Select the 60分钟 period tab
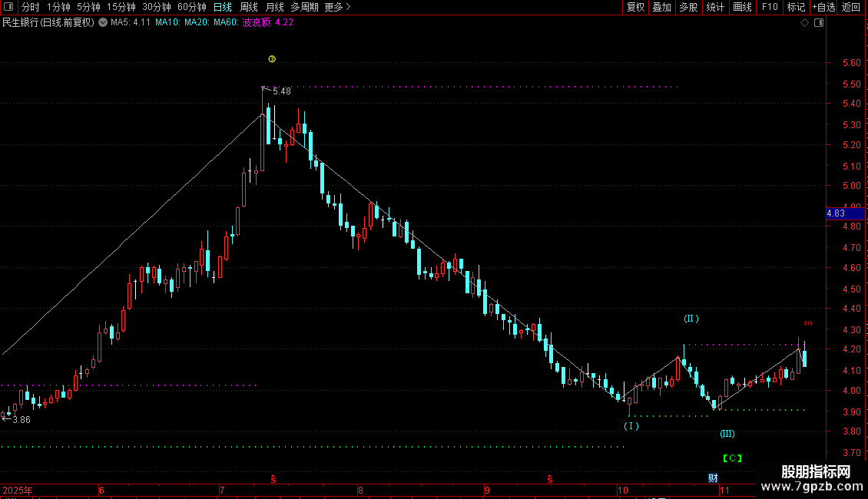 pyautogui.click(x=192, y=7)
